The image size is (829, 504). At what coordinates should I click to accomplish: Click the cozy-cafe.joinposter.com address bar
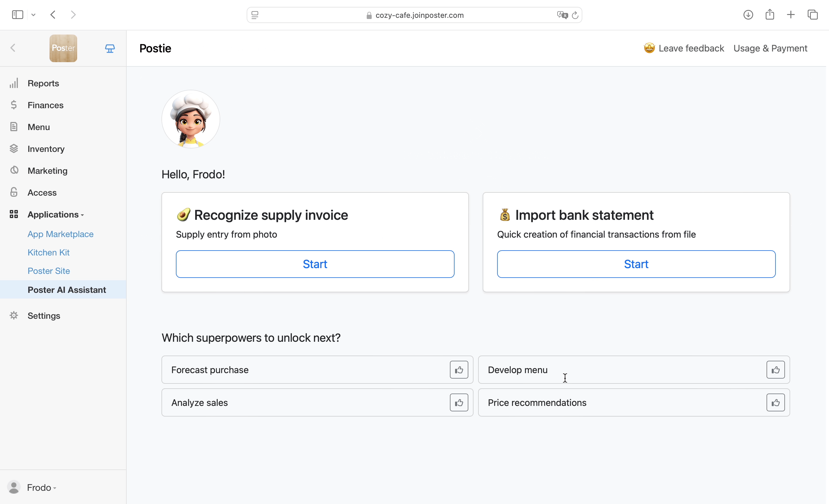pyautogui.click(x=419, y=15)
